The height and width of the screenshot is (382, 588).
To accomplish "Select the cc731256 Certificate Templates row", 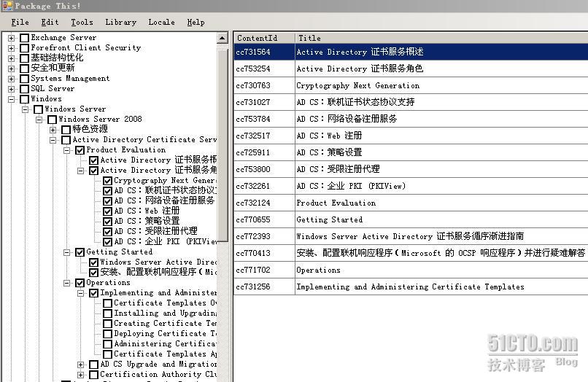I will (x=411, y=286).
